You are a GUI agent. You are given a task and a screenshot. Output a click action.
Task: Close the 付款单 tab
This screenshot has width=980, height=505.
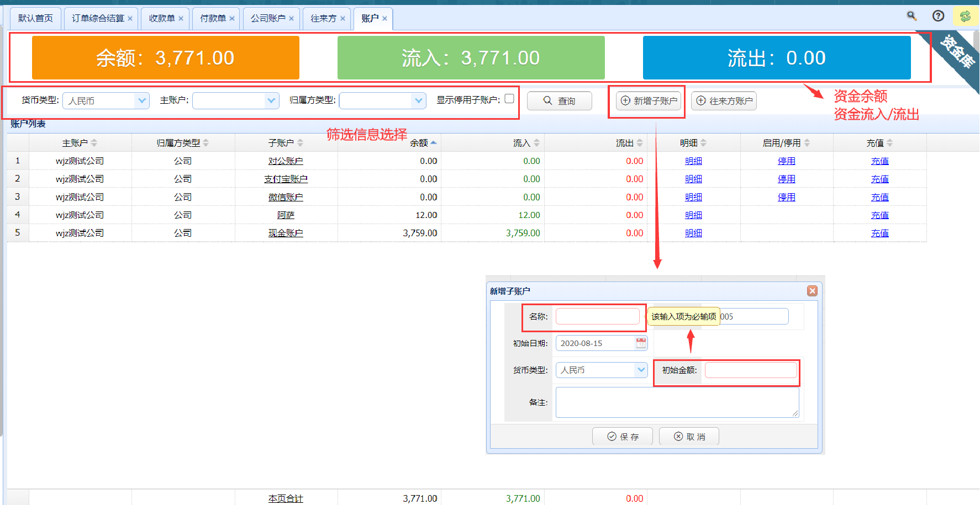click(232, 19)
